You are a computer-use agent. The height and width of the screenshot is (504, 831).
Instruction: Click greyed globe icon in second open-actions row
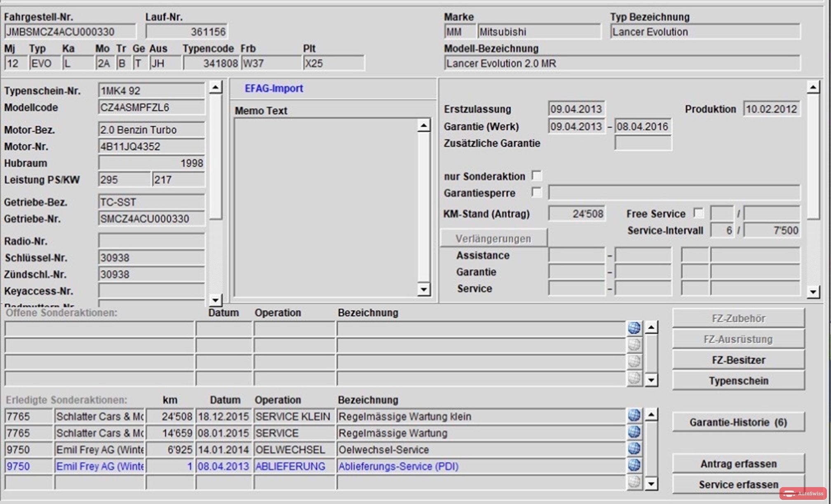(x=634, y=345)
